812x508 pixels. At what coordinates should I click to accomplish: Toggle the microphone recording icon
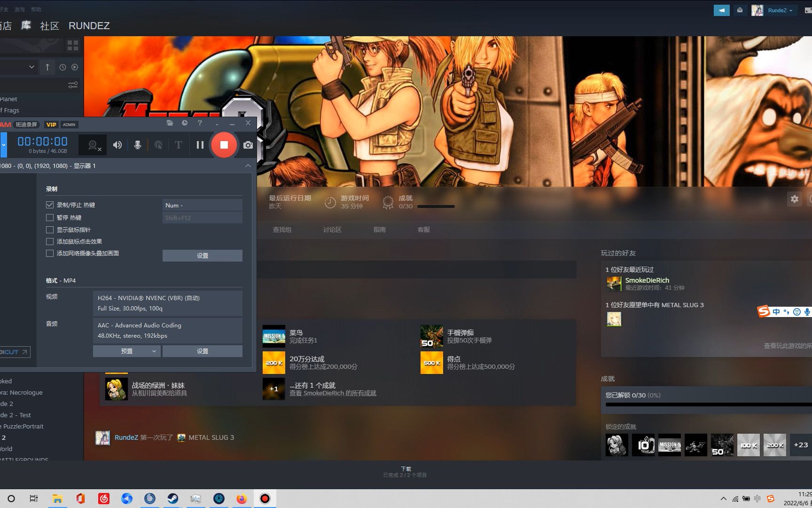click(x=138, y=145)
